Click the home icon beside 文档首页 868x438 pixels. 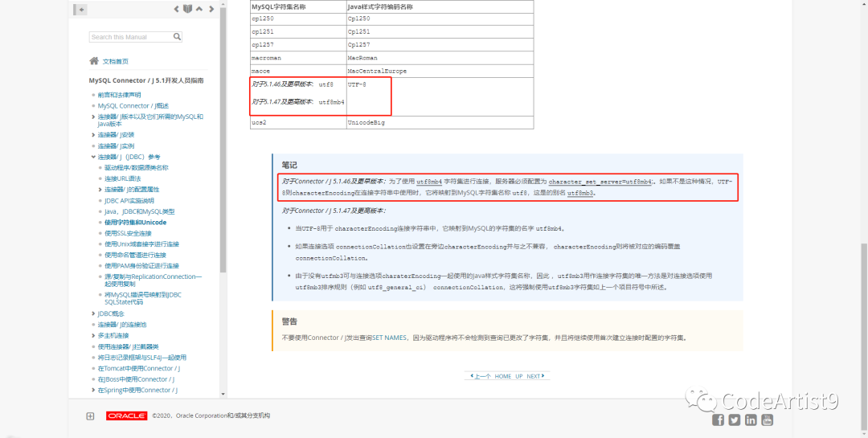(94, 61)
